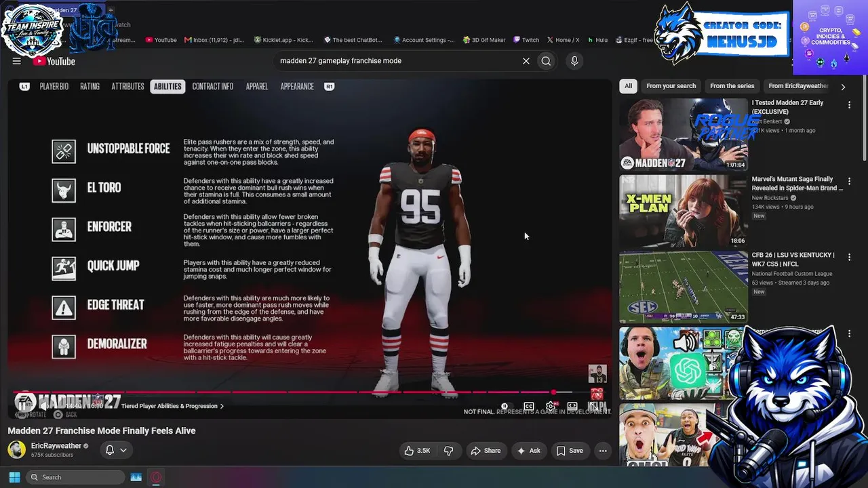Expand chapter 'Tiered Player Abilities & Progression'
The image size is (868, 488).
pyautogui.click(x=172, y=406)
